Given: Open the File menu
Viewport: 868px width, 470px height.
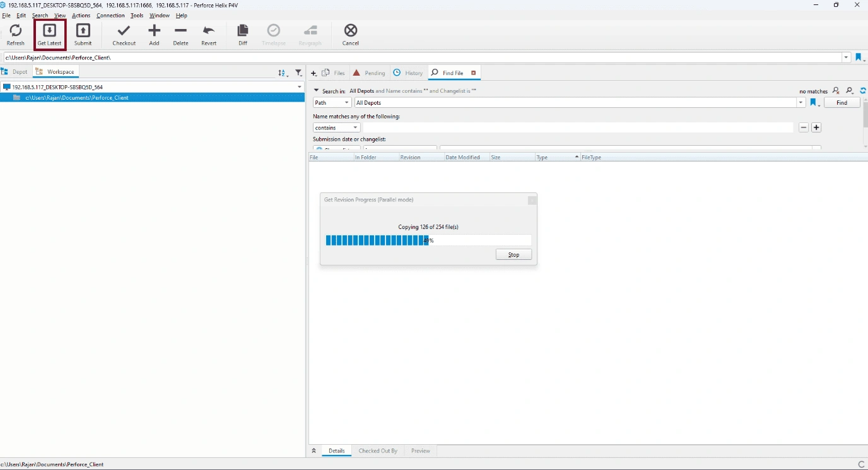Looking at the screenshot, I should [x=6, y=15].
